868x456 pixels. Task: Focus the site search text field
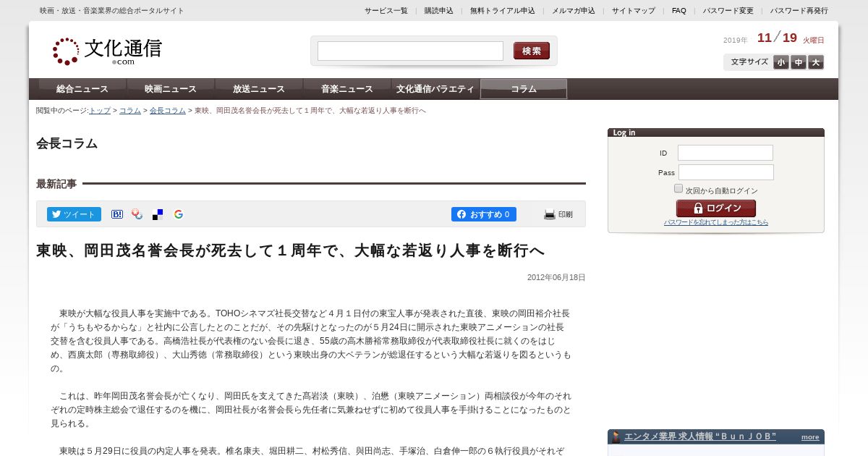410,51
